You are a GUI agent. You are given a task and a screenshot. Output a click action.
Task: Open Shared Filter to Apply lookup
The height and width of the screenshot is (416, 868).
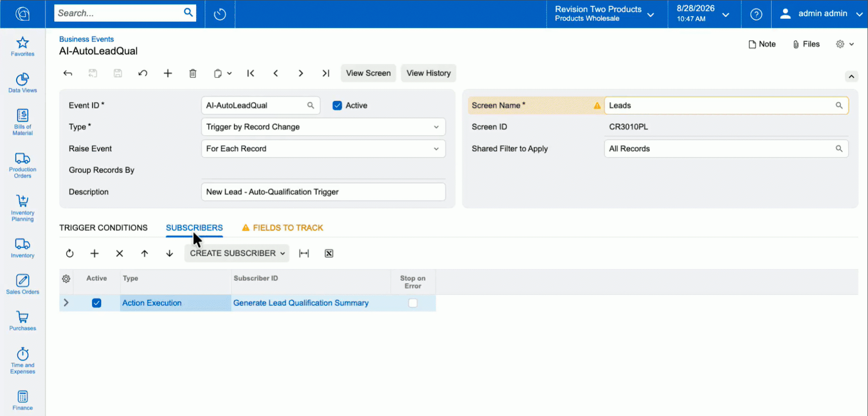coord(839,148)
